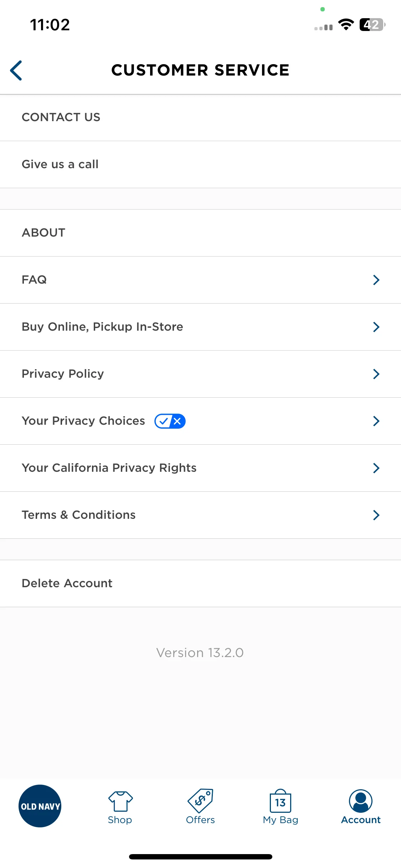The height and width of the screenshot is (868, 401).
Task: Expand Buy Online, Pickup In-Store chevron
Action: 376,327
